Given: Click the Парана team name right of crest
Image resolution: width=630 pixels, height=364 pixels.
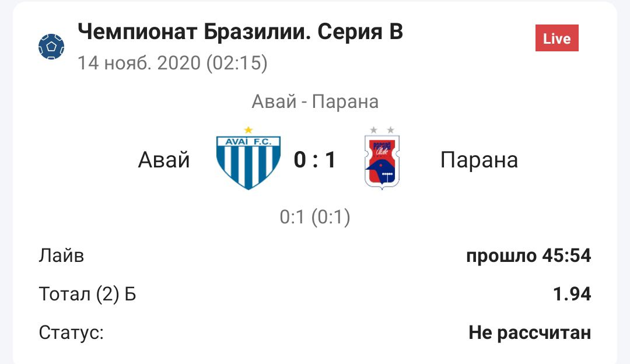Looking at the screenshot, I should coord(479,159).
